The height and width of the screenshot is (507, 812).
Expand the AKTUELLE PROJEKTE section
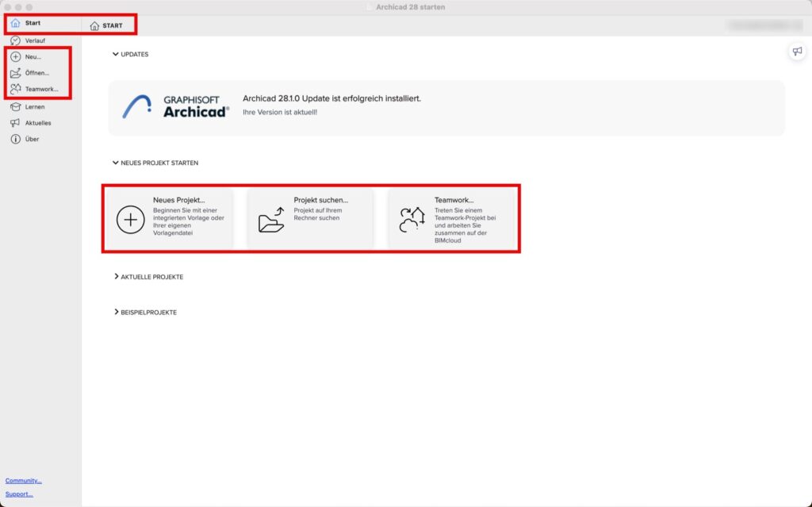[x=116, y=277]
